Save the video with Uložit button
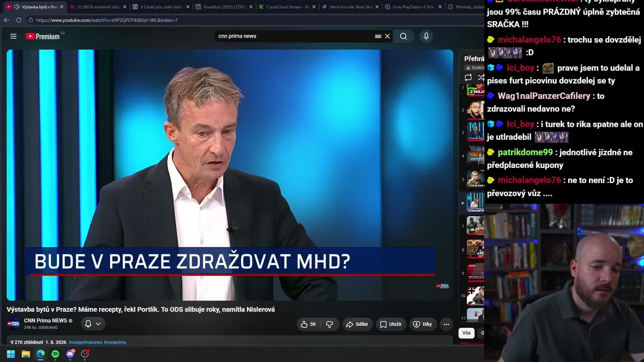This screenshot has height=362, width=644. 390,324
